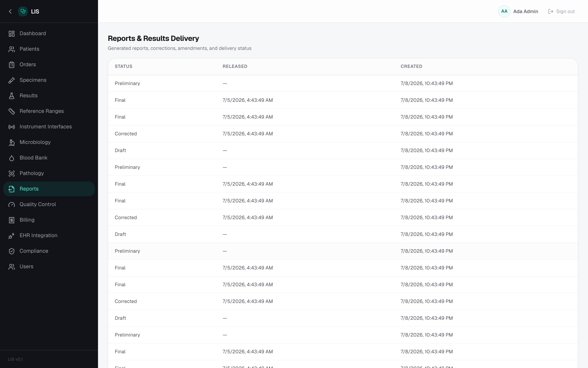Select Reference Ranges in sidebar
This screenshot has width=588, height=368.
(x=49, y=111)
